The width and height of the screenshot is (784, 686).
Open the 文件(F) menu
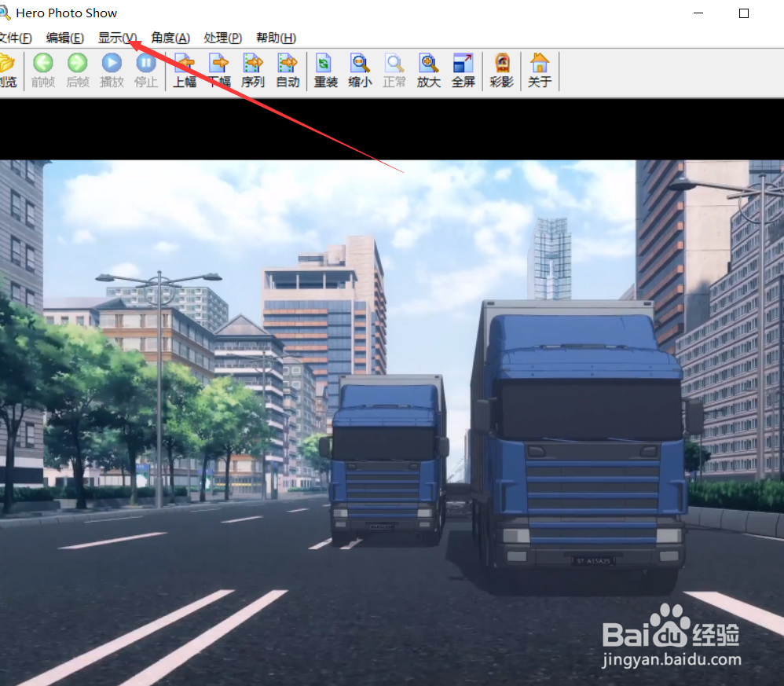tap(16, 38)
